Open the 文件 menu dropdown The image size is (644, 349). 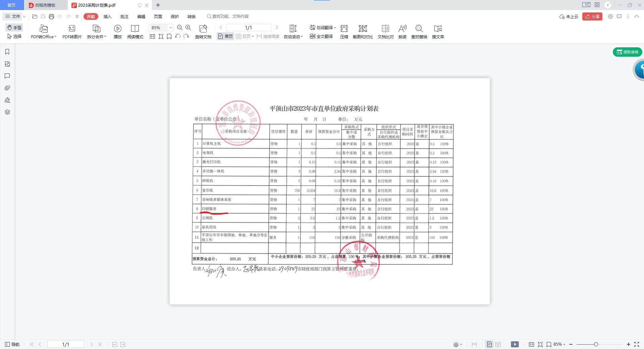coord(15,16)
